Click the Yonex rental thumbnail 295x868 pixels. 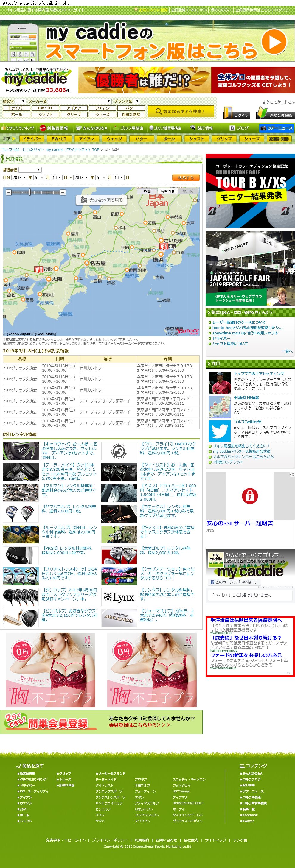(x=119, y=514)
